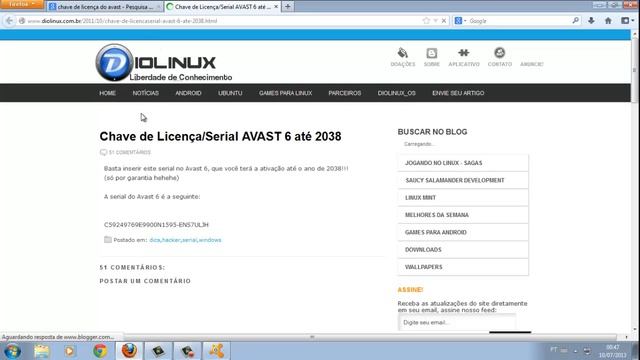Click the 'Digite seu email' field
Viewport: 640px width, 360px height.
(x=457, y=322)
